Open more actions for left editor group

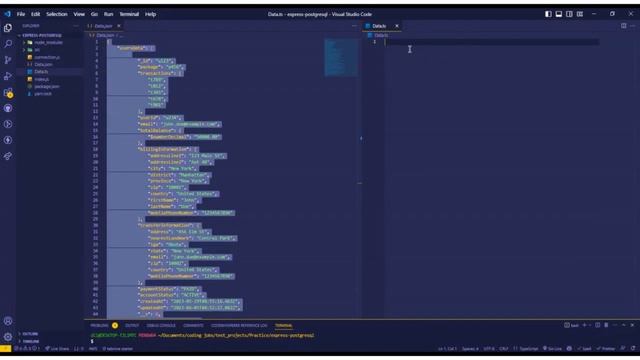(354, 26)
